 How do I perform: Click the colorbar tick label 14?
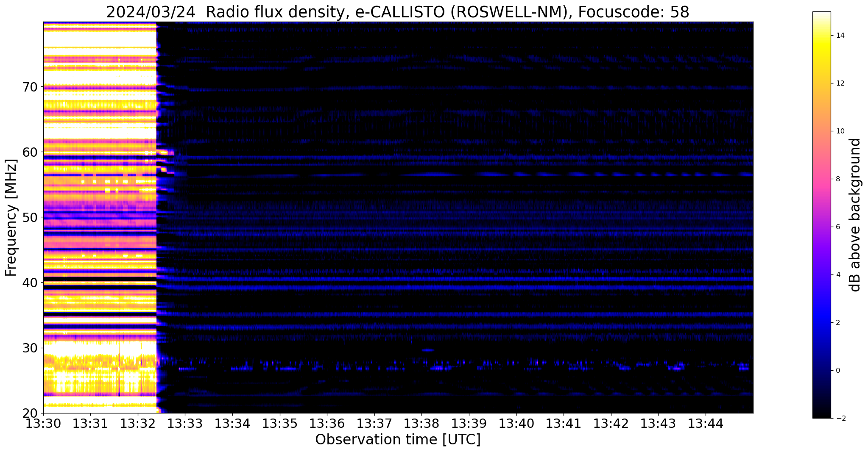coord(840,36)
